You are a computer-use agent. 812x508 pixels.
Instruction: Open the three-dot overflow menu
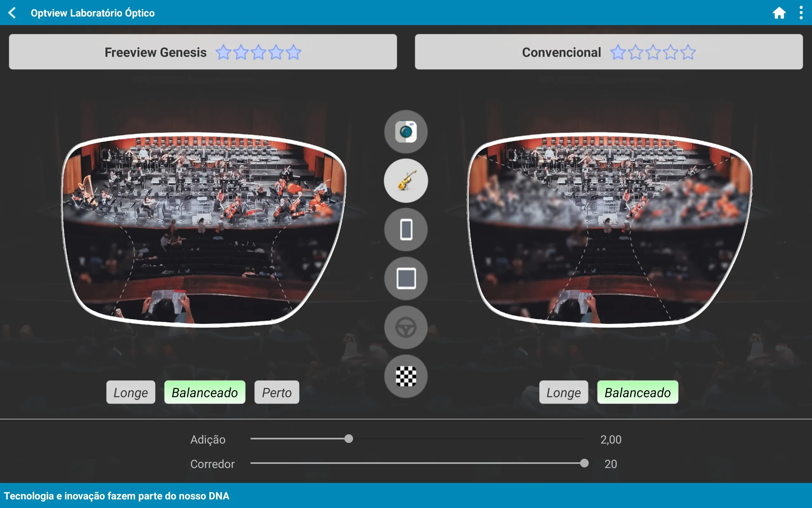click(x=801, y=13)
